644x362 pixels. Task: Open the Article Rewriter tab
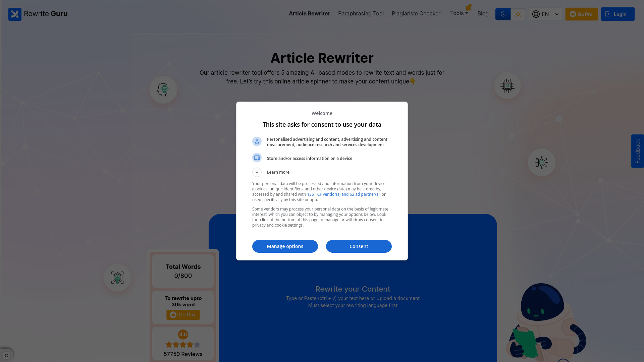(x=309, y=13)
